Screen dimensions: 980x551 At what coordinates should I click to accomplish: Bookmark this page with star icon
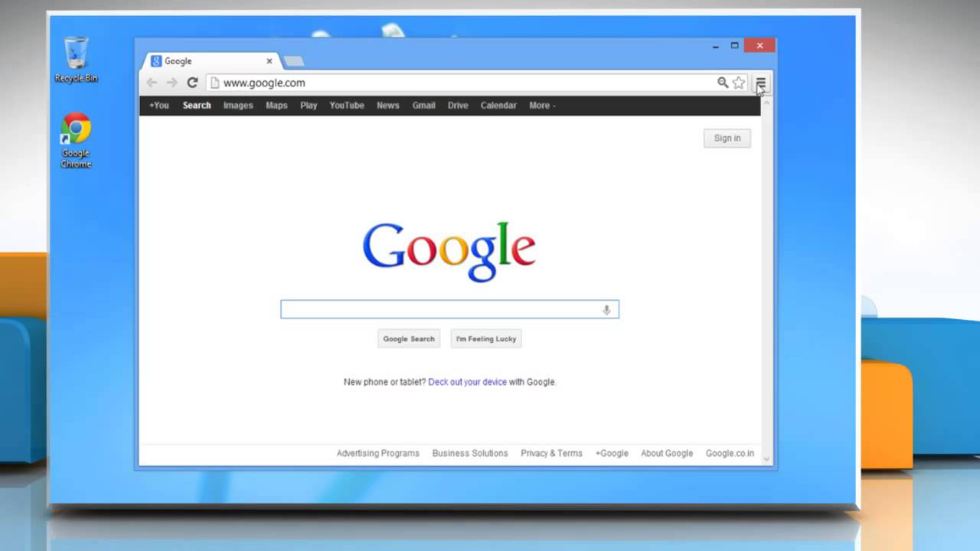click(739, 83)
